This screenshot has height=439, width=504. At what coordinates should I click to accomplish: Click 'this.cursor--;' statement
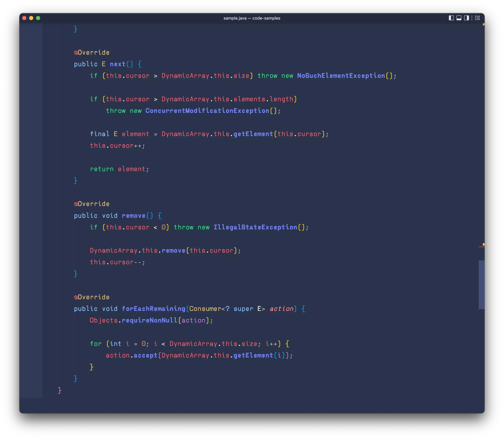pyautogui.click(x=117, y=262)
